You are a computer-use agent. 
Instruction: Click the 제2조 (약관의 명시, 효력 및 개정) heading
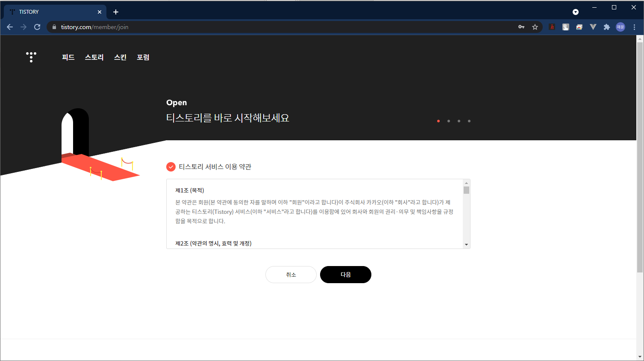point(213,243)
